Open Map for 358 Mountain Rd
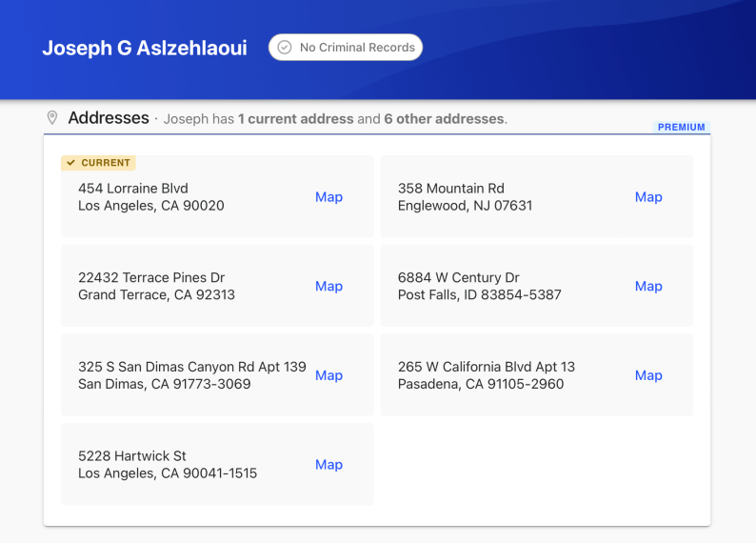 [648, 197]
